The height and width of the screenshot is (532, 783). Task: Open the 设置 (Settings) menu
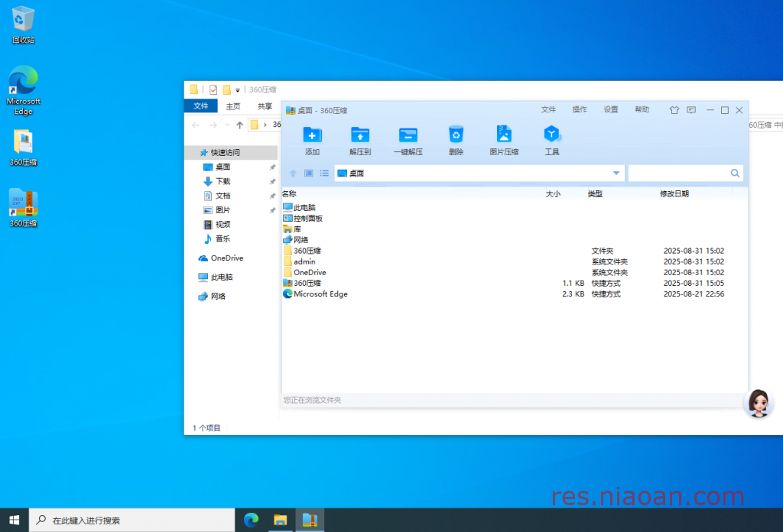[x=611, y=110]
